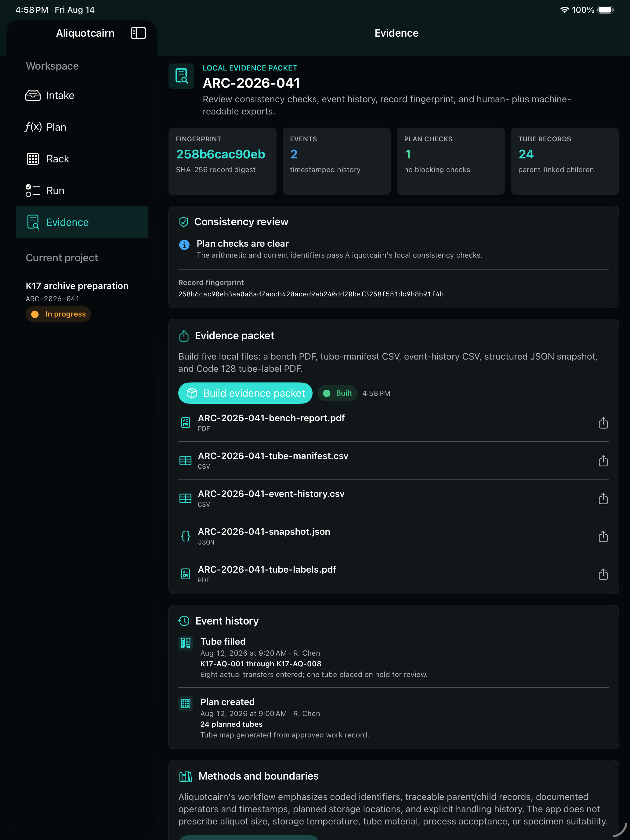
Task: Share the event-history.csv file
Action: coord(603,499)
